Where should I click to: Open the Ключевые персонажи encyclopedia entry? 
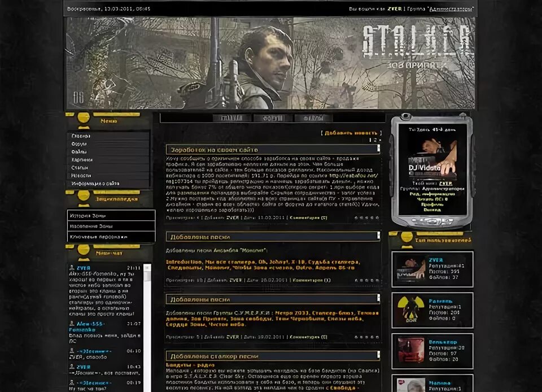coord(111,237)
